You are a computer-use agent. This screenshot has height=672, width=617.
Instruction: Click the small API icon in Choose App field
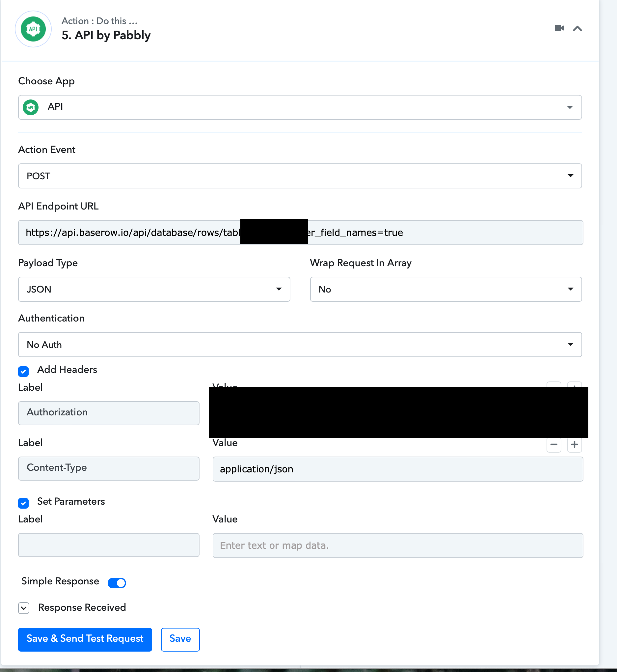pos(31,107)
